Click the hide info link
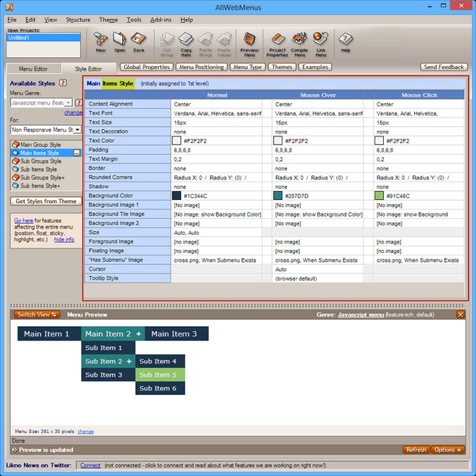The width and height of the screenshot is (476, 476). 64,240
